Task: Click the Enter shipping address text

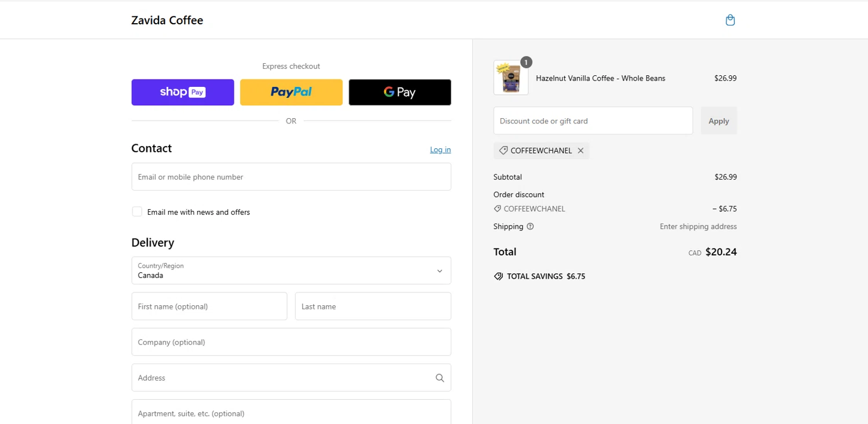Action: (x=698, y=226)
